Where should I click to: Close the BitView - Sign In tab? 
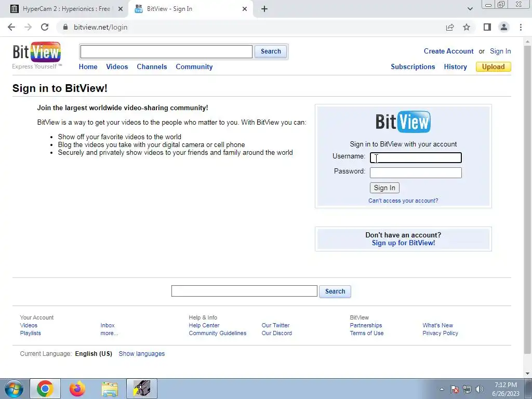point(245,9)
